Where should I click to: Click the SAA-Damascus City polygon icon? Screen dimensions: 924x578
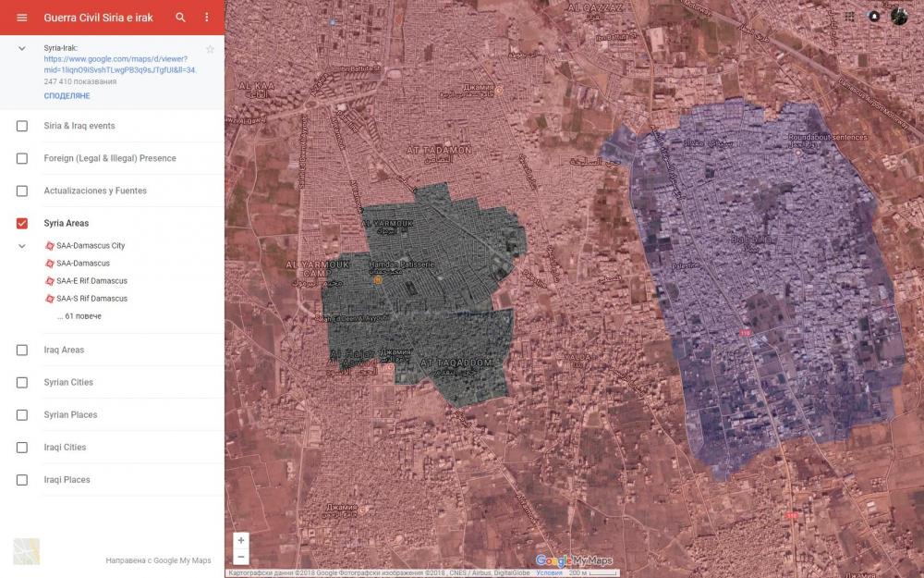point(50,245)
